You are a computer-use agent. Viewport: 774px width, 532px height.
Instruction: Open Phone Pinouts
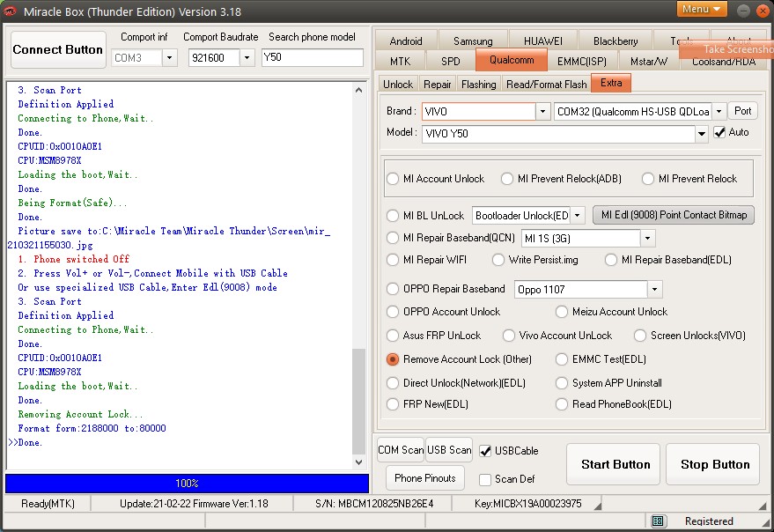pyautogui.click(x=425, y=478)
